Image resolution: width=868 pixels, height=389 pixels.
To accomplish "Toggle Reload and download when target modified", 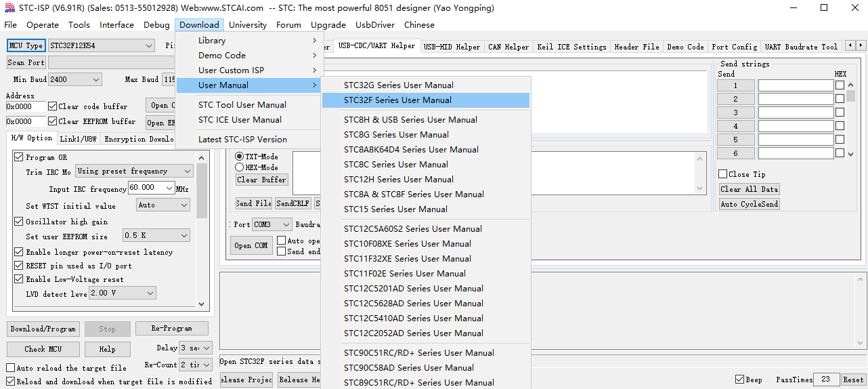I will click(x=10, y=382).
